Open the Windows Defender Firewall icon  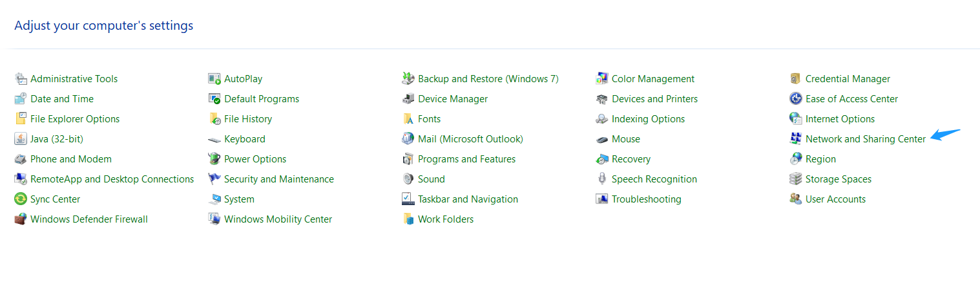20,219
